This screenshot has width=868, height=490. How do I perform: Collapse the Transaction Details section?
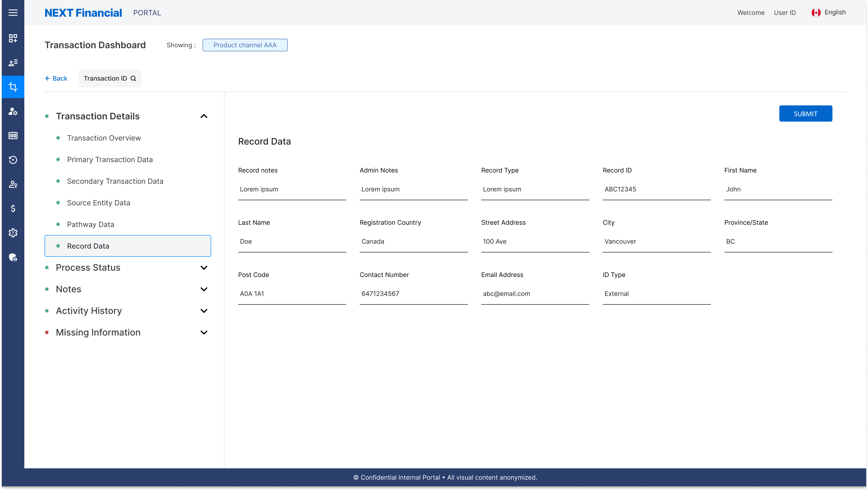coord(204,116)
